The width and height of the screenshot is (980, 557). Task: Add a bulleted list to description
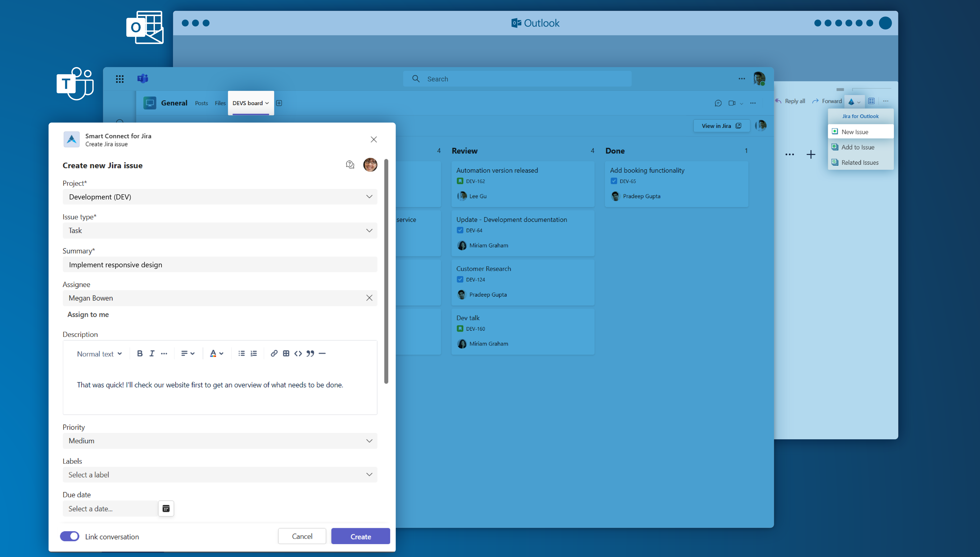click(x=241, y=353)
